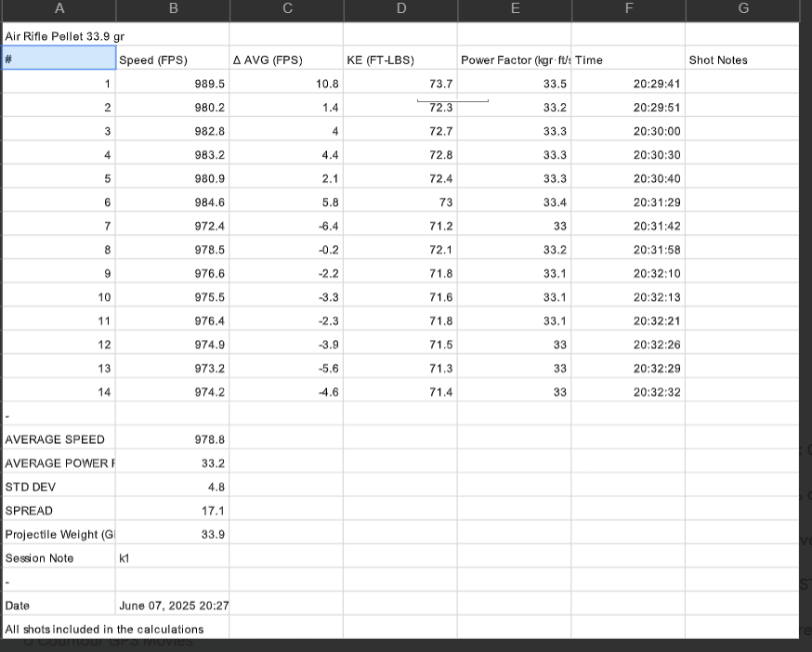
Task: Click time cell 20:31:29
Action: click(629, 202)
